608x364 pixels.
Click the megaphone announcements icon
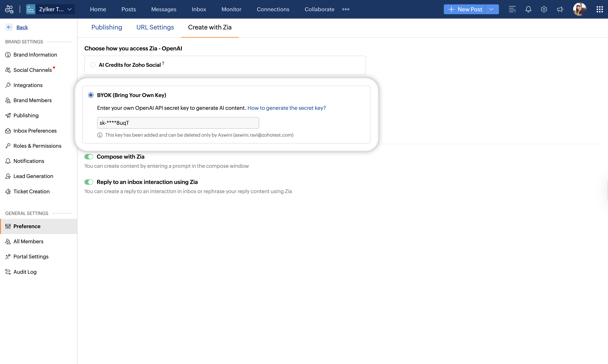[x=560, y=9]
